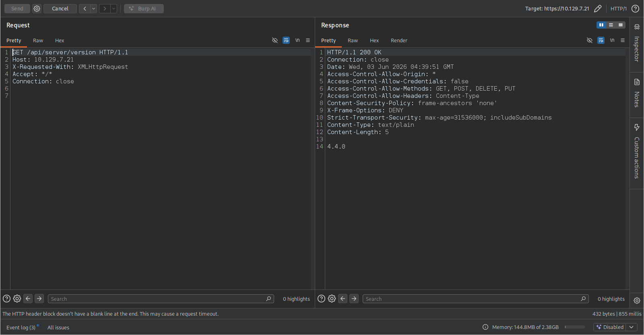
Task: Hide non-printable view in Request panel
Action: [275, 40]
